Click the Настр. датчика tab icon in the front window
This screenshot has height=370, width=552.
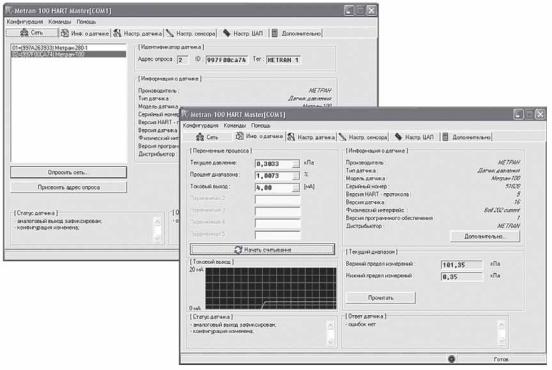coord(291,137)
